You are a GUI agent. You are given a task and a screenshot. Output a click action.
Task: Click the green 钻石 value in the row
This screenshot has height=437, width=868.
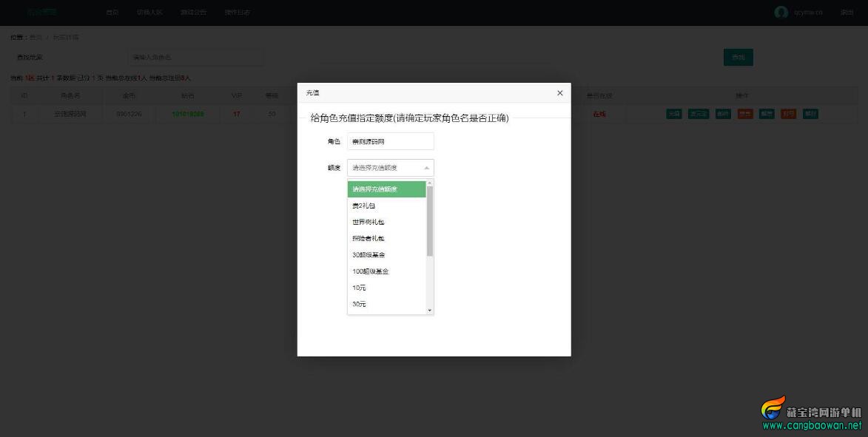tap(188, 114)
